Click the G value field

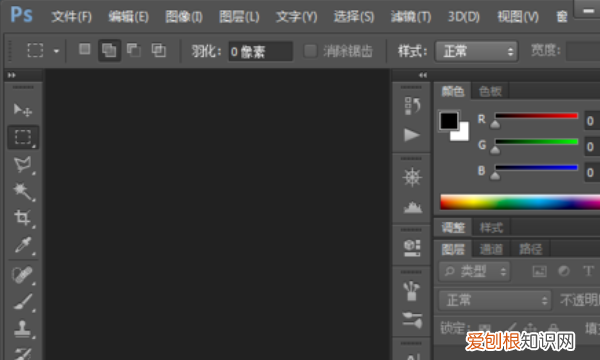592,147
